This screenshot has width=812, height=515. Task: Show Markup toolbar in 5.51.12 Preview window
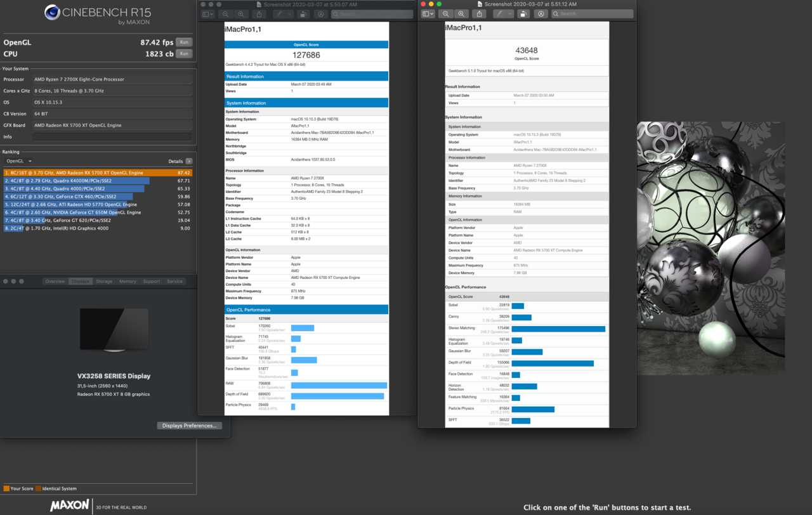point(541,13)
